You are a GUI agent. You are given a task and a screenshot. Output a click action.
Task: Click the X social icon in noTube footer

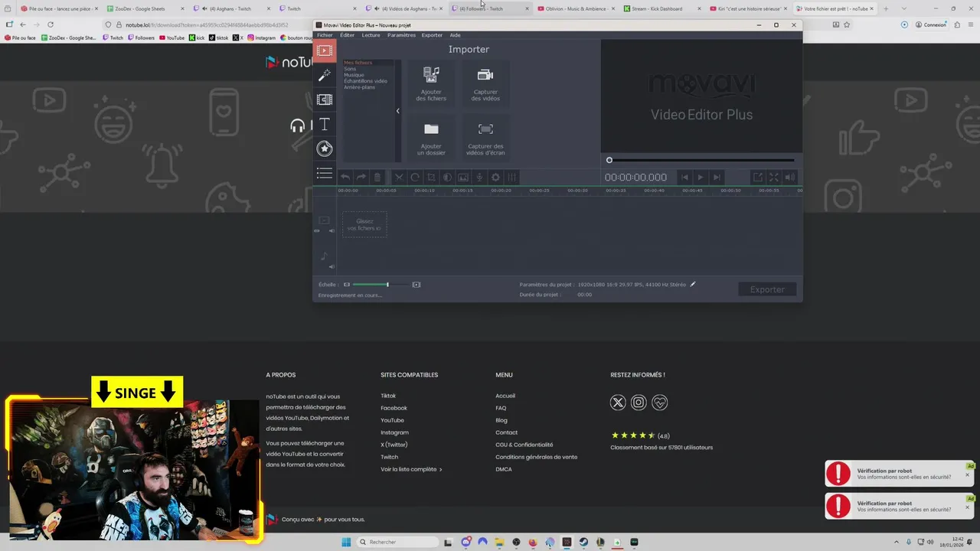[618, 403]
